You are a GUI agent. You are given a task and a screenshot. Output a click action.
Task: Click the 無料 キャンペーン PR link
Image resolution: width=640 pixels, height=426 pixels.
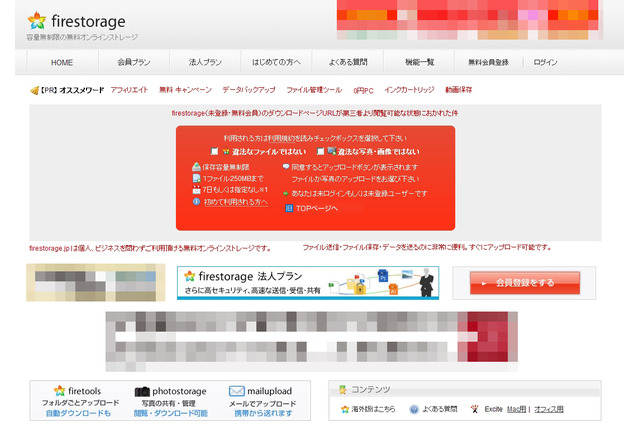[185, 90]
